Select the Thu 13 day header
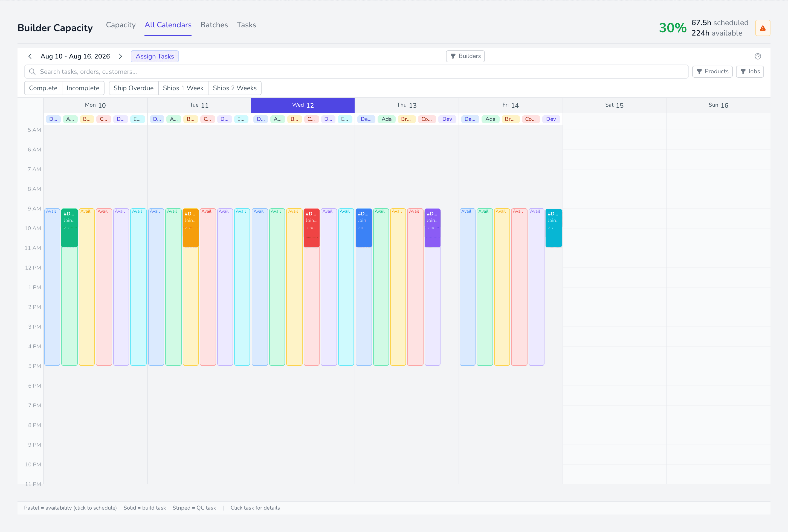The image size is (788, 532). (x=407, y=105)
